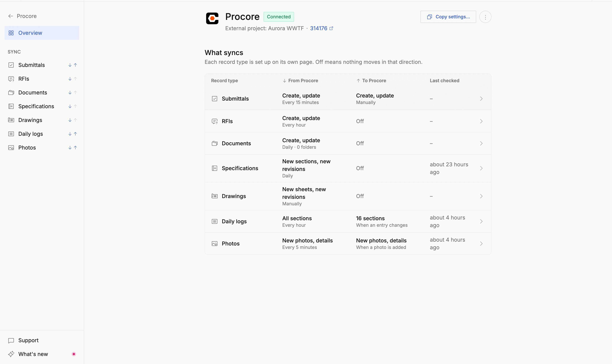
Task: Expand the Photos row chevron
Action: [481, 244]
